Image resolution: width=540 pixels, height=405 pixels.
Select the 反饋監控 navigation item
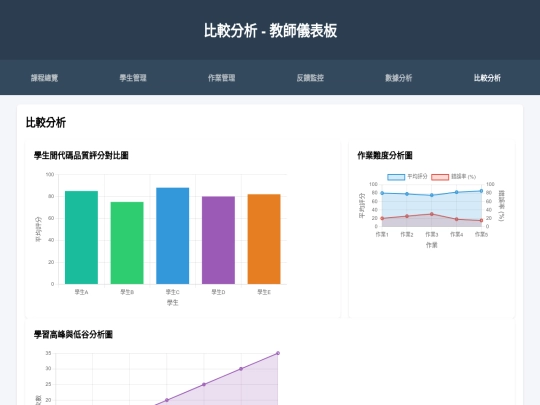tap(310, 78)
